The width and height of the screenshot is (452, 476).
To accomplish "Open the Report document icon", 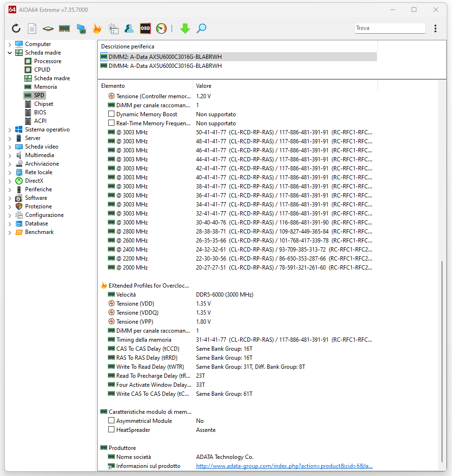I will point(32,28).
